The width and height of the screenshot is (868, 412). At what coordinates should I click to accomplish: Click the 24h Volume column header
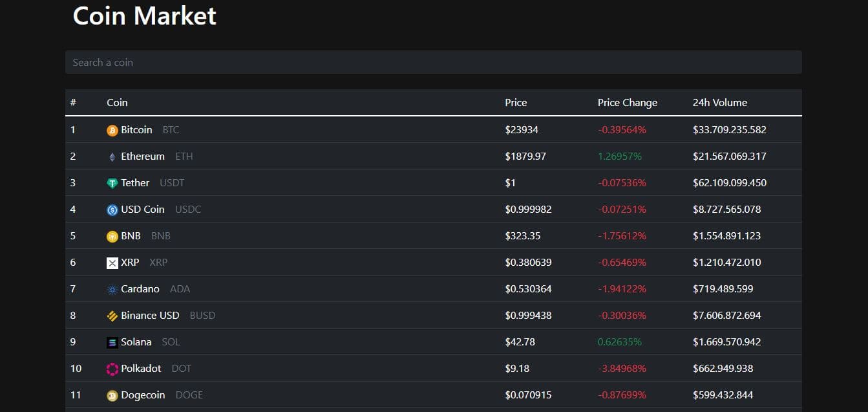(719, 102)
